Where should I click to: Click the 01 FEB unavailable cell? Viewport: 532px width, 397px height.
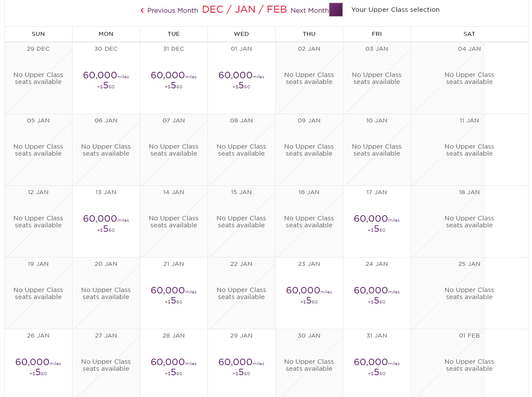(469, 365)
